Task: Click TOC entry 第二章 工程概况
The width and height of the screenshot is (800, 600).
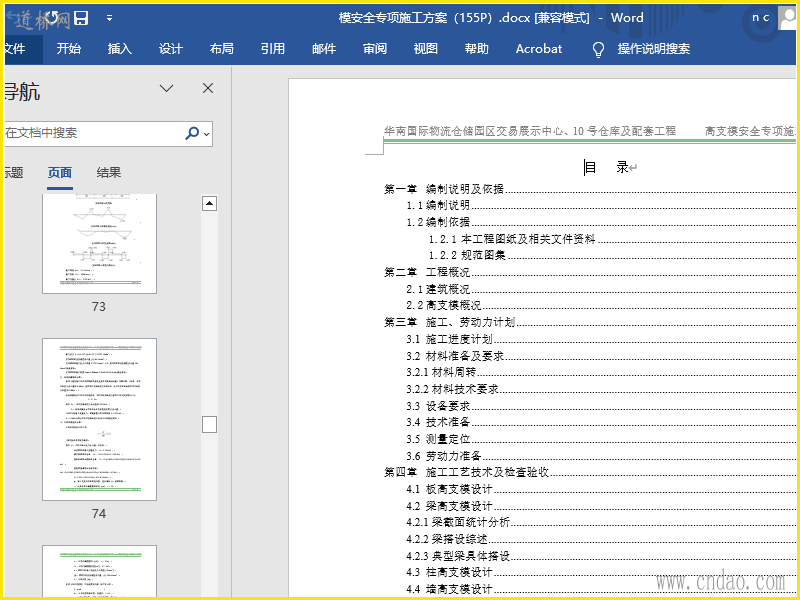Action: [427, 272]
